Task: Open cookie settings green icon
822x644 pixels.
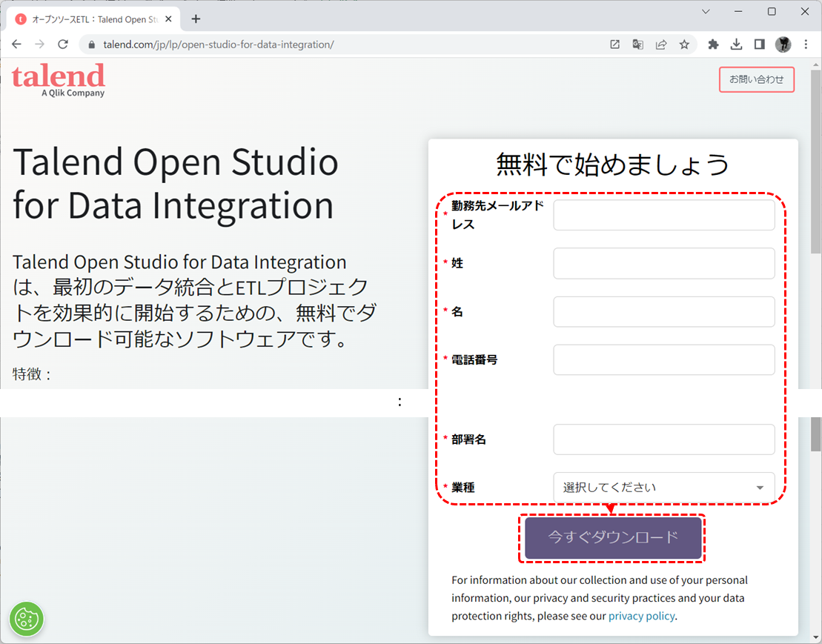Action: click(27, 619)
